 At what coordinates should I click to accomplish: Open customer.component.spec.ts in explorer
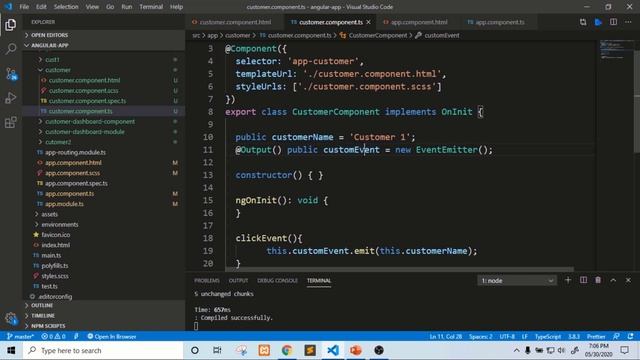pyautogui.click(x=103, y=100)
